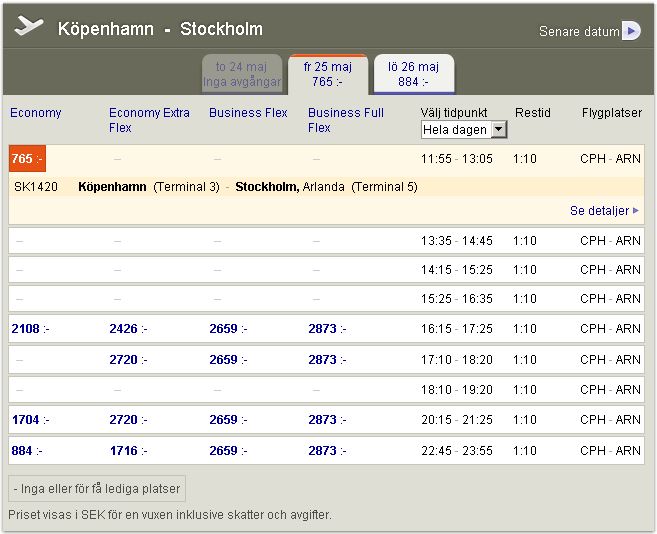The height and width of the screenshot is (534, 657).
Task: Pick the 884 Economy fare at 22:45
Action: pos(27,451)
